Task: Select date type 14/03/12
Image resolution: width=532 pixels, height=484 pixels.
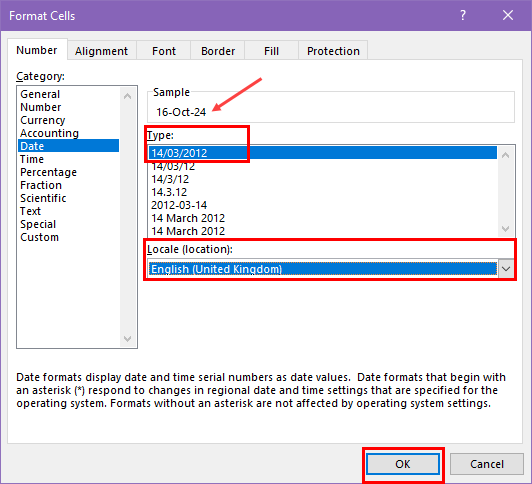Action: coord(323,166)
